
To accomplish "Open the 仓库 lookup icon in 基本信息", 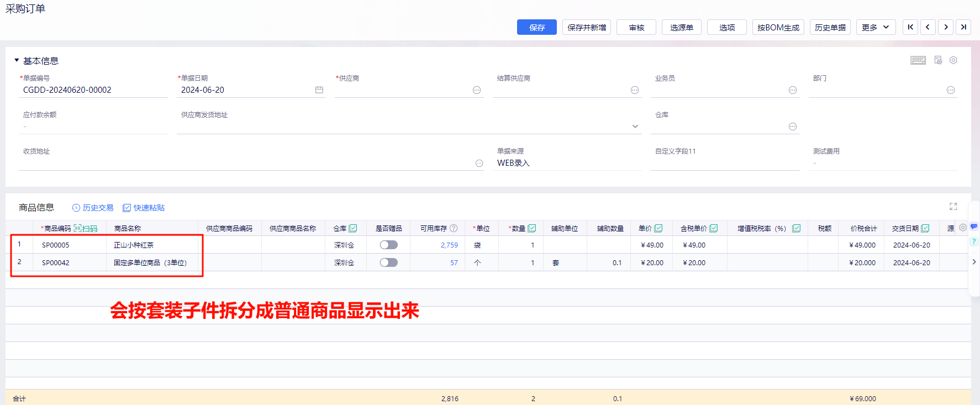I will click(793, 127).
